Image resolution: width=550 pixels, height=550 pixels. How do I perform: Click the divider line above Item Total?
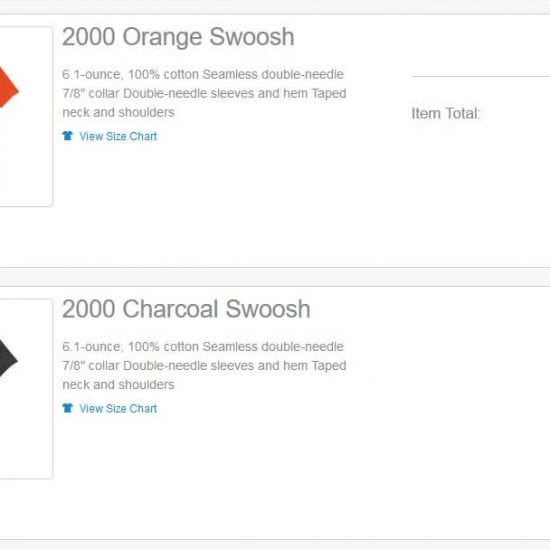tap(481, 76)
